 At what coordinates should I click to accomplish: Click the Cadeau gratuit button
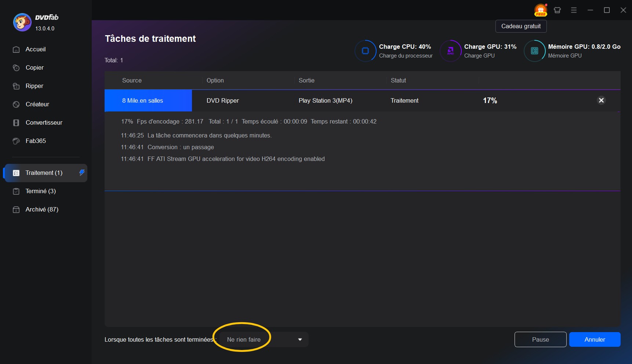(x=521, y=26)
